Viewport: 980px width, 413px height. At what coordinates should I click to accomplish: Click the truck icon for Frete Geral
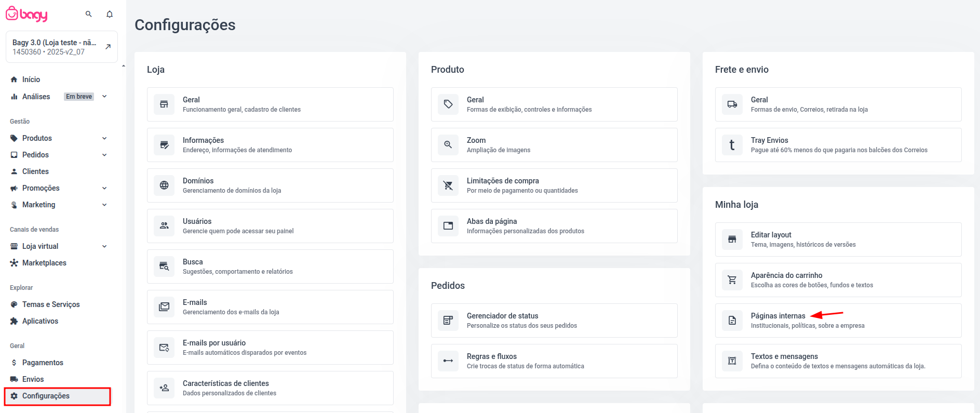click(x=732, y=104)
